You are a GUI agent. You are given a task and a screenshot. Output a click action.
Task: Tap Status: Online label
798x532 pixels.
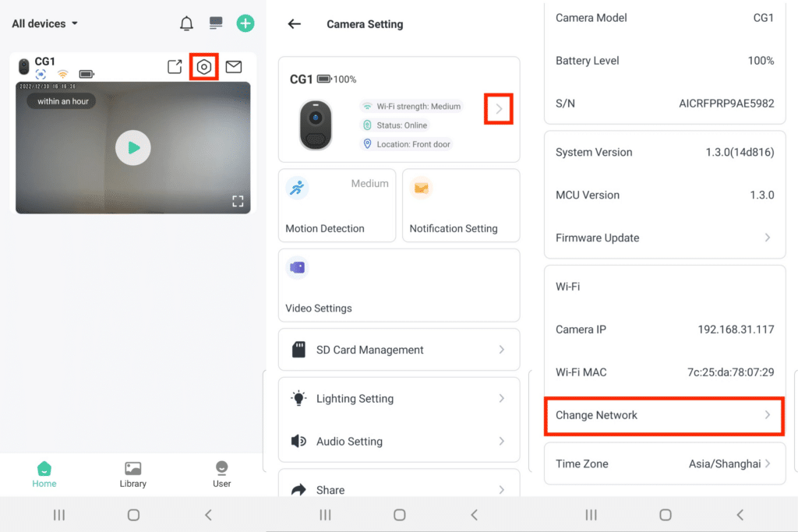[395, 125]
